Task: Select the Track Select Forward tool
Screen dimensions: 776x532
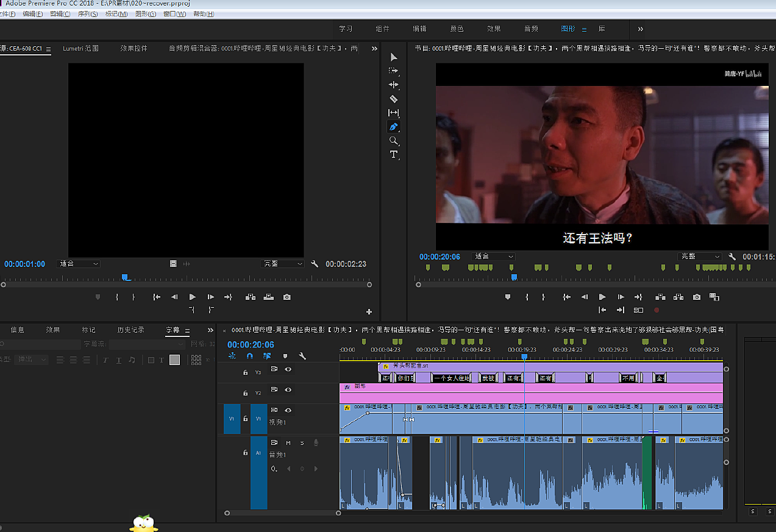Action: coord(394,71)
